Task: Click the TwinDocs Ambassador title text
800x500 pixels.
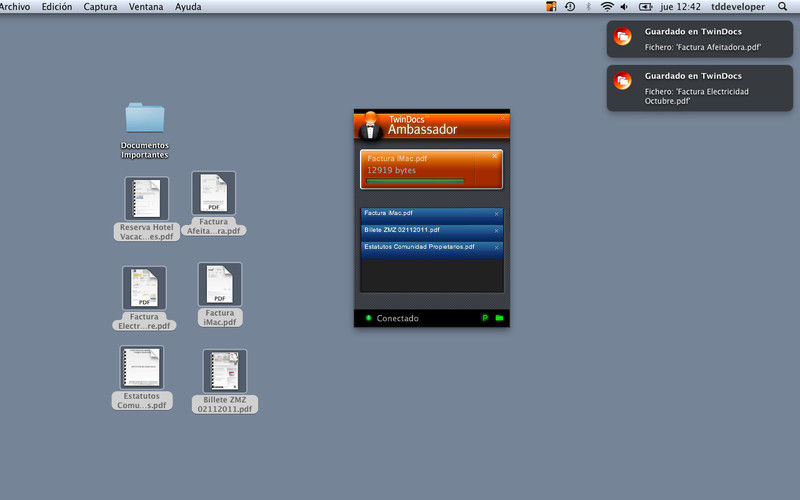Action: click(x=422, y=126)
